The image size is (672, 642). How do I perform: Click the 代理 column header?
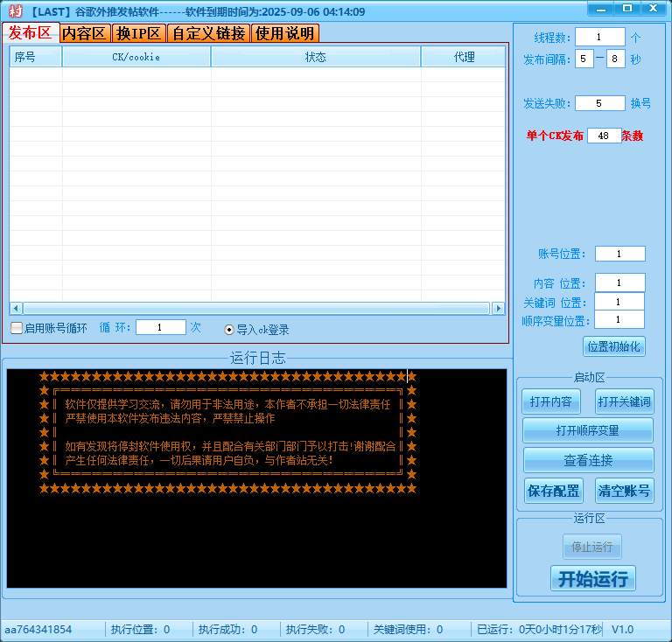[463, 57]
